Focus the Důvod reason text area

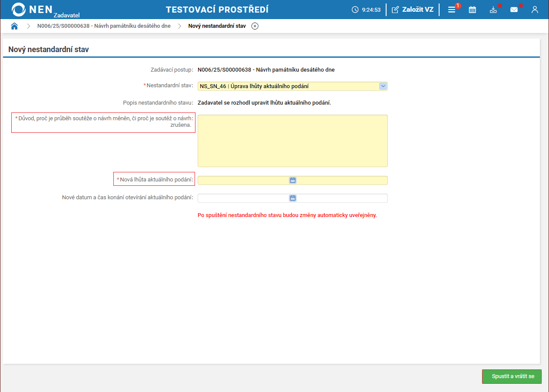click(x=293, y=141)
